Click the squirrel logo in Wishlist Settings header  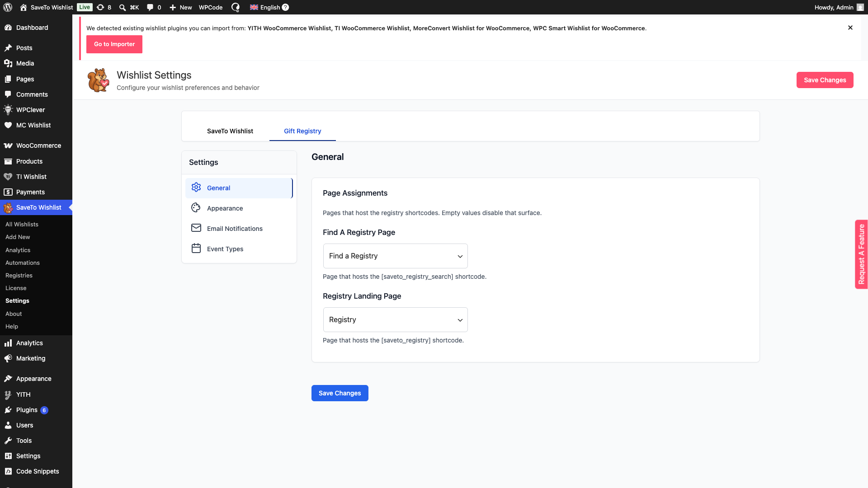(98, 80)
